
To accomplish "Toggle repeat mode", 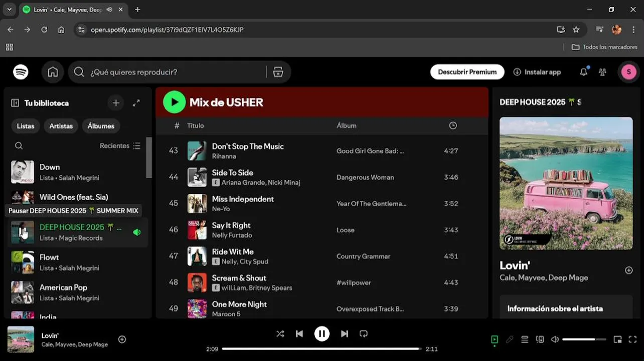I will (364, 334).
